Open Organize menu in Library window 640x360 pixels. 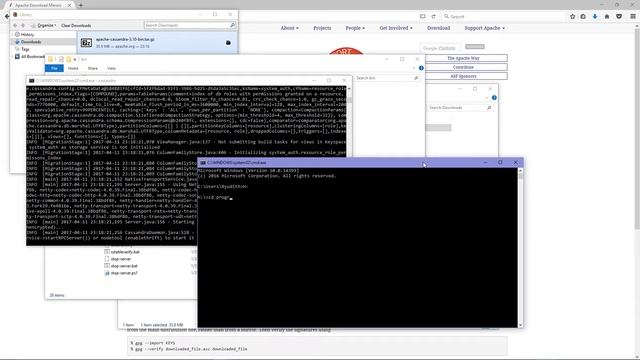pyautogui.click(x=44, y=25)
